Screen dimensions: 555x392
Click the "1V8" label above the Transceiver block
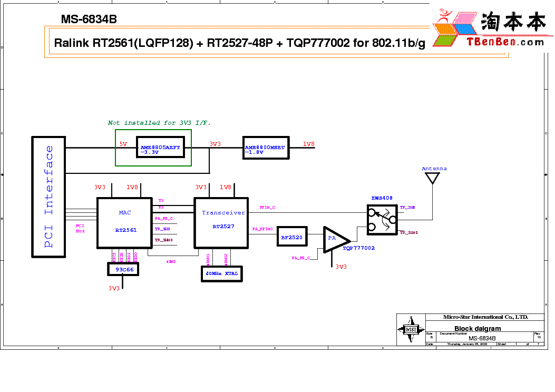[226, 187]
